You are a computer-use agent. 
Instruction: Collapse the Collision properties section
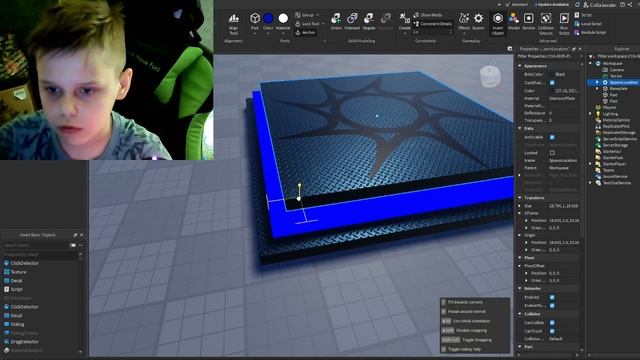click(x=520, y=314)
